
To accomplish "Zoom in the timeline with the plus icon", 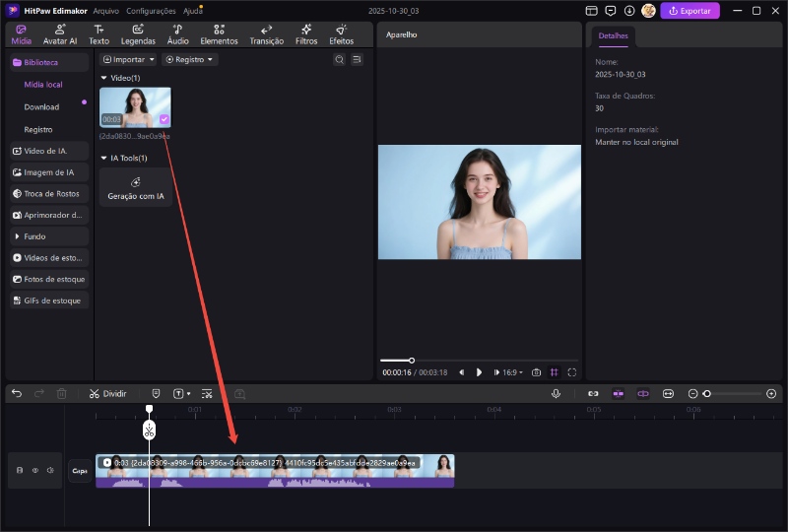I will pyautogui.click(x=771, y=394).
